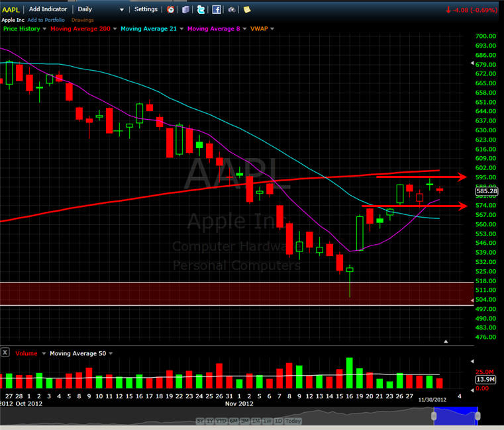The width and height of the screenshot is (504, 430).
Task: Expand the Moving Average 21 options arrow
Action: tap(181, 29)
